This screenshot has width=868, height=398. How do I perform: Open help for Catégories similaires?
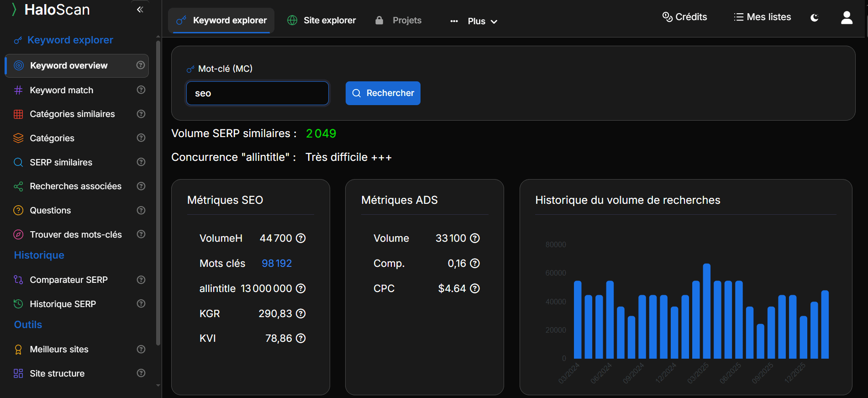[141, 114]
